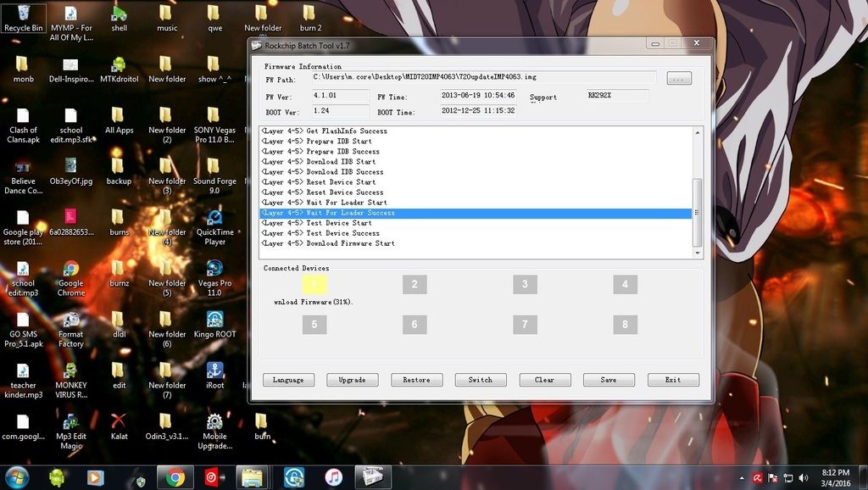Screen dimensions: 868x490
Task: Select the 'Test Device Success' log row
Action: (476, 233)
